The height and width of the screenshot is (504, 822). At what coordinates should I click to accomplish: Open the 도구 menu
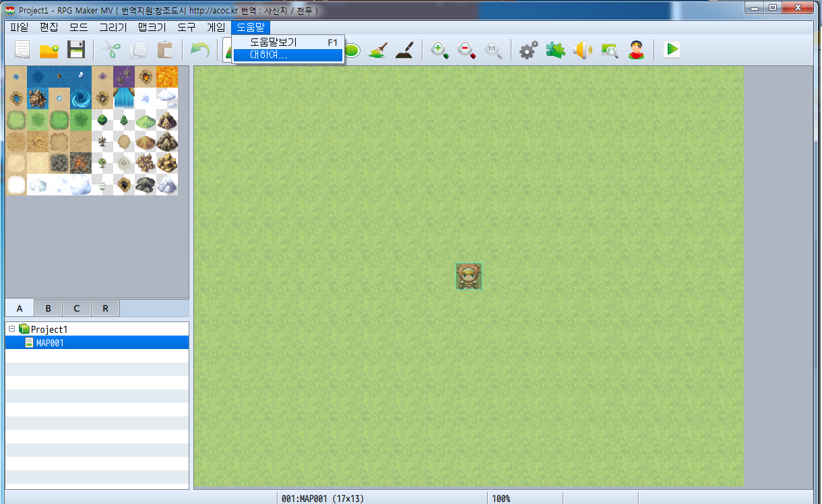(x=186, y=28)
